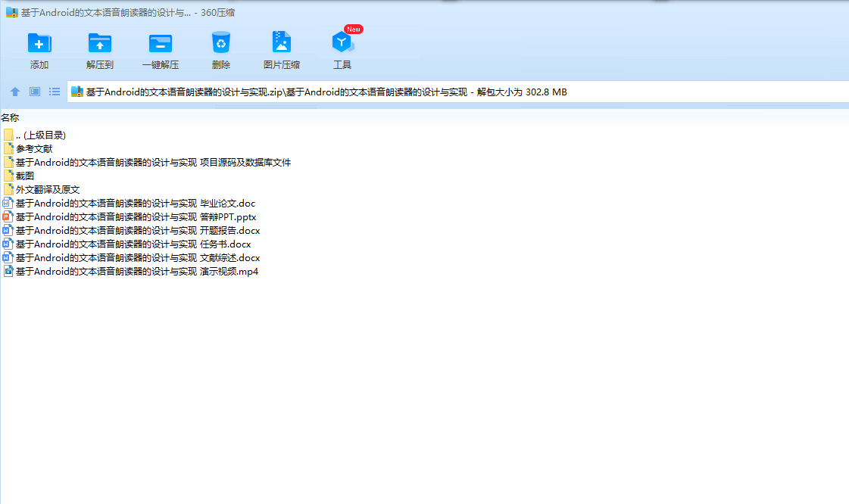Image resolution: width=849 pixels, height=504 pixels.
Task: Click the Word icon of 开题报告.docx
Action: point(8,230)
